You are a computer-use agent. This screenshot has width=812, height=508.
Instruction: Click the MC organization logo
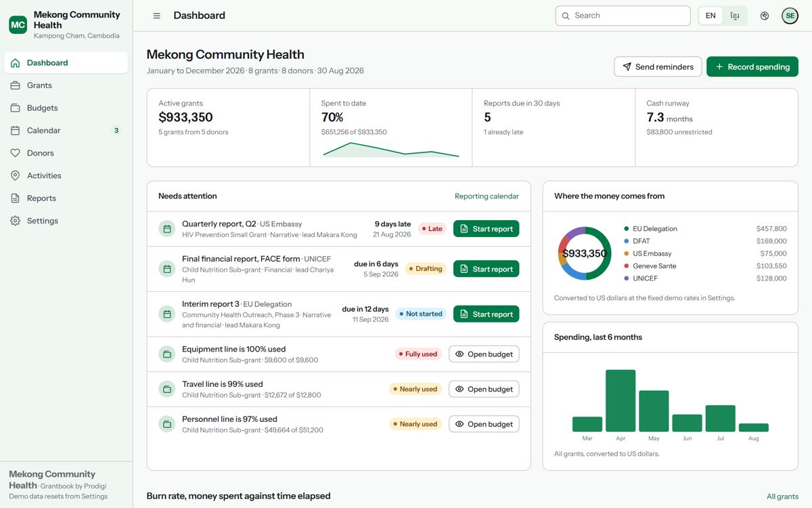18,25
